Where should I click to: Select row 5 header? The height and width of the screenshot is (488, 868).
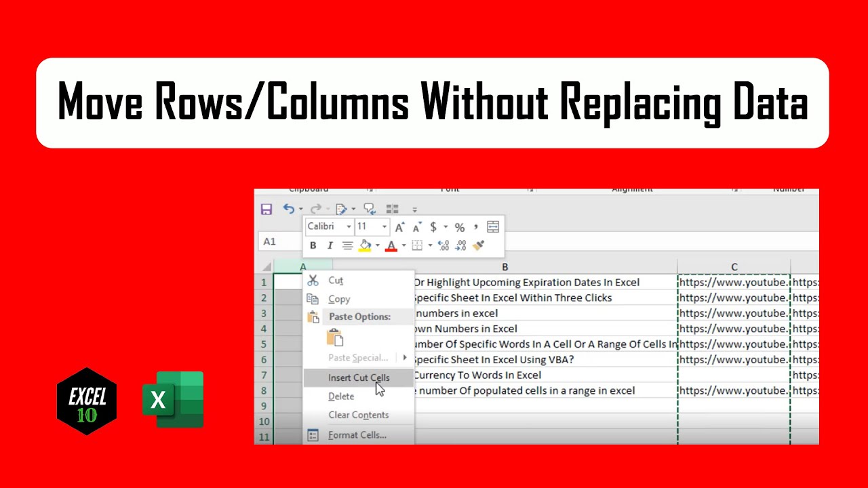click(x=264, y=344)
